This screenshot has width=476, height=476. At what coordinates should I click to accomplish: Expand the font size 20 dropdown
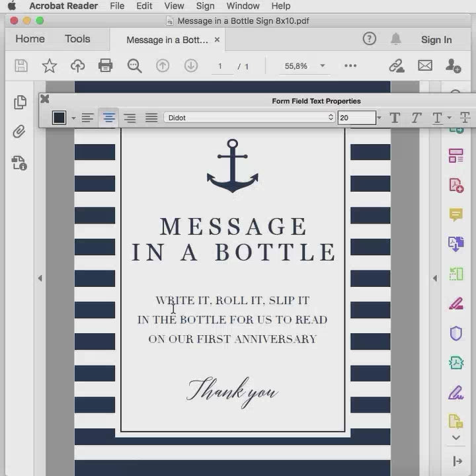click(379, 118)
